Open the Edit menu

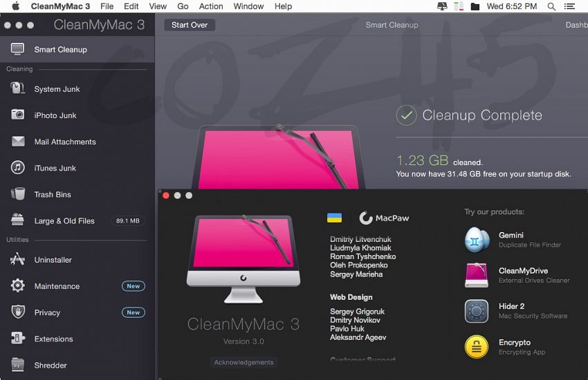(131, 6)
